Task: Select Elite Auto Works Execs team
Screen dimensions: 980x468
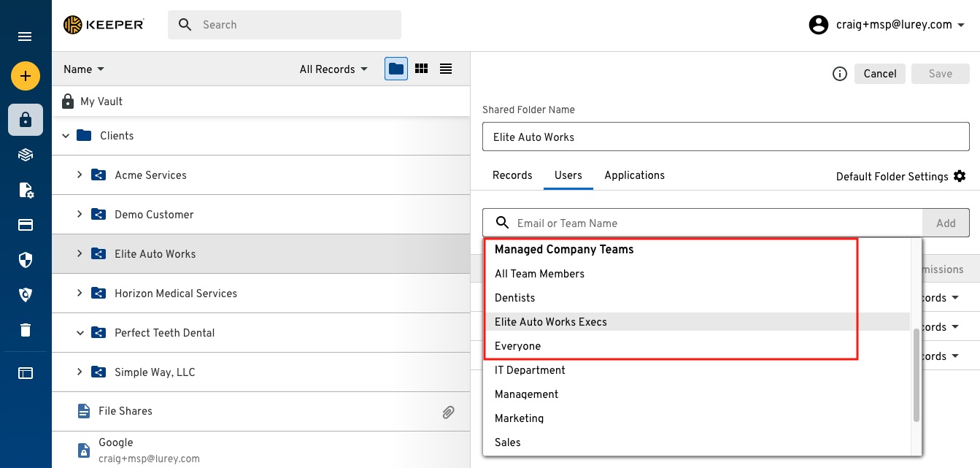Action: pyautogui.click(x=697, y=322)
